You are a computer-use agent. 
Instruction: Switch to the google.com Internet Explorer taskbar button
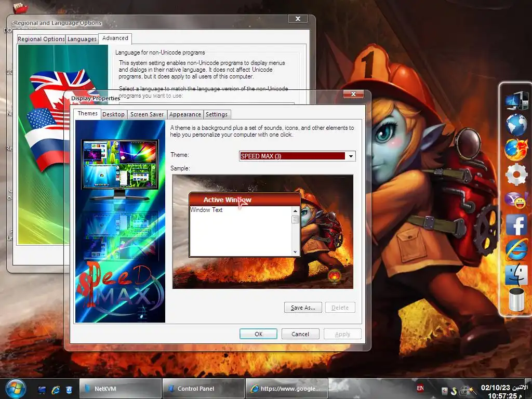tap(287, 389)
